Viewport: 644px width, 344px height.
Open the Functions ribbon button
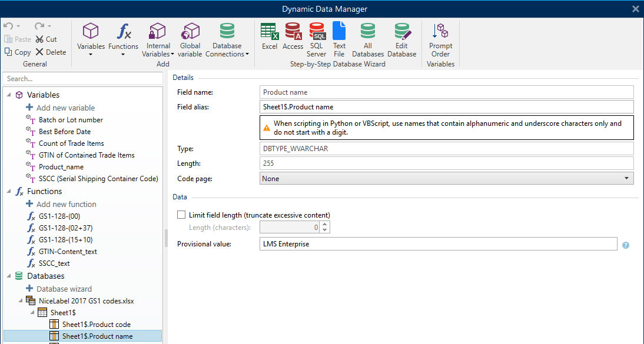[123, 39]
